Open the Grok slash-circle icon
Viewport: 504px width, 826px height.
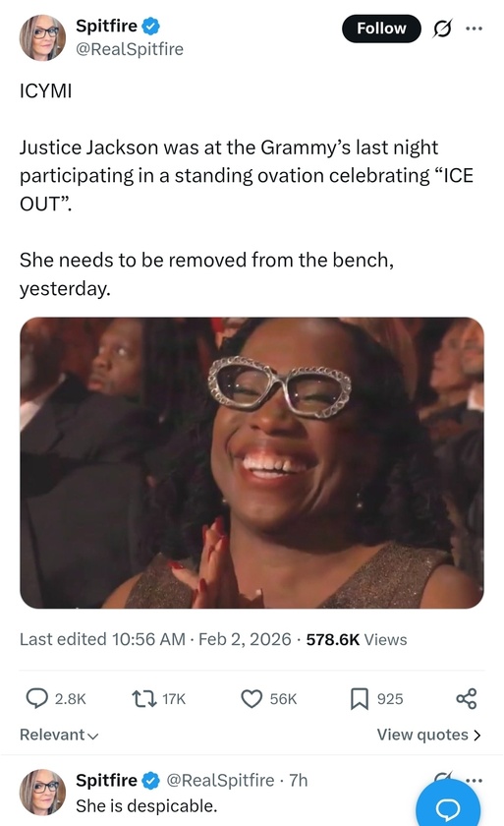[442, 29]
